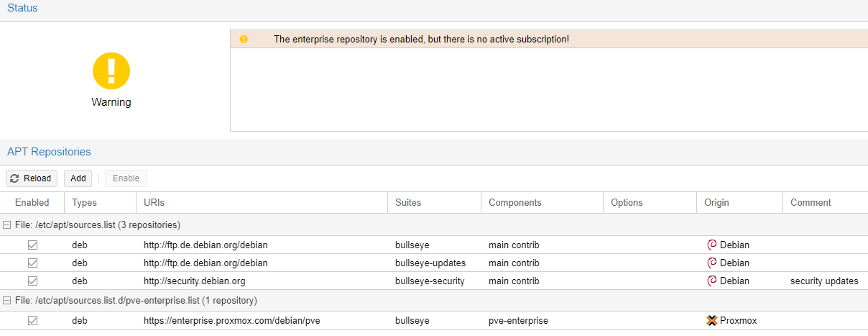Click the Components column header
The width and height of the screenshot is (868, 336).
[514, 203]
